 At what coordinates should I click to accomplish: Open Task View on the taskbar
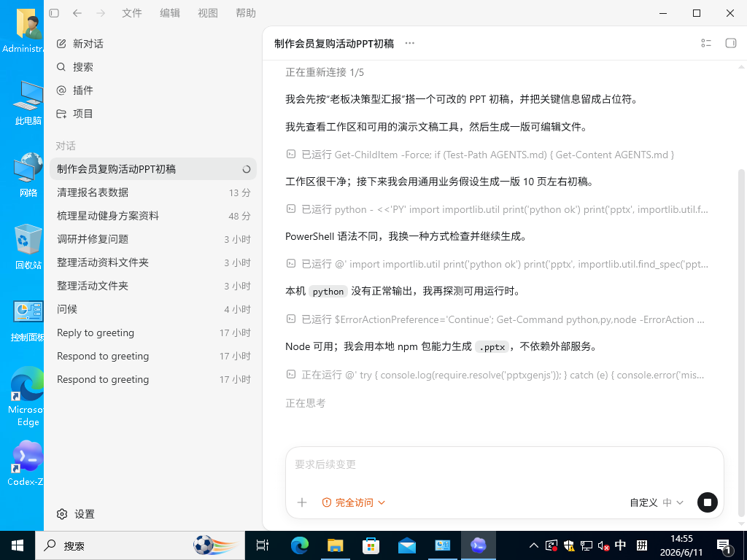click(x=263, y=545)
